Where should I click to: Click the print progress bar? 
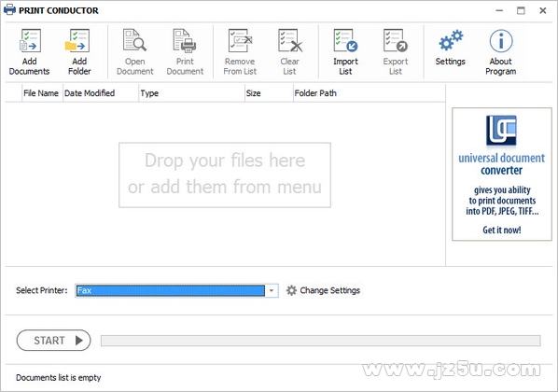pyautogui.click(x=321, y=341)
